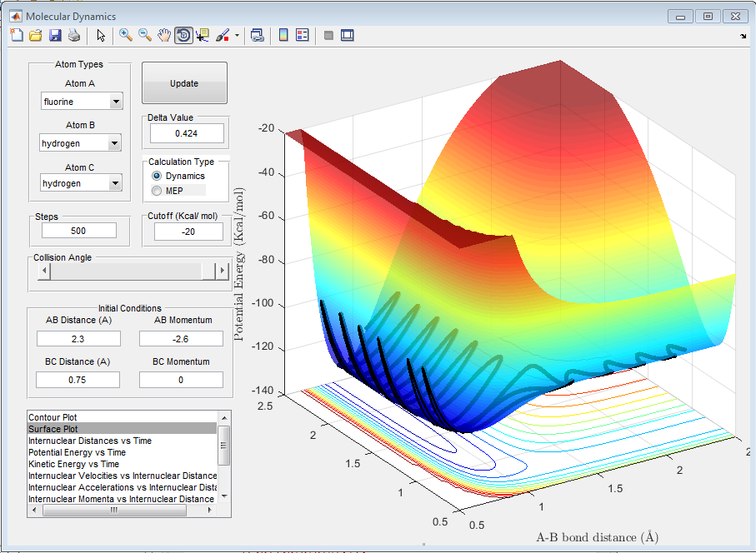
Task: Click the plot list scroll-down arrow
Action: (x=224, y=497)
